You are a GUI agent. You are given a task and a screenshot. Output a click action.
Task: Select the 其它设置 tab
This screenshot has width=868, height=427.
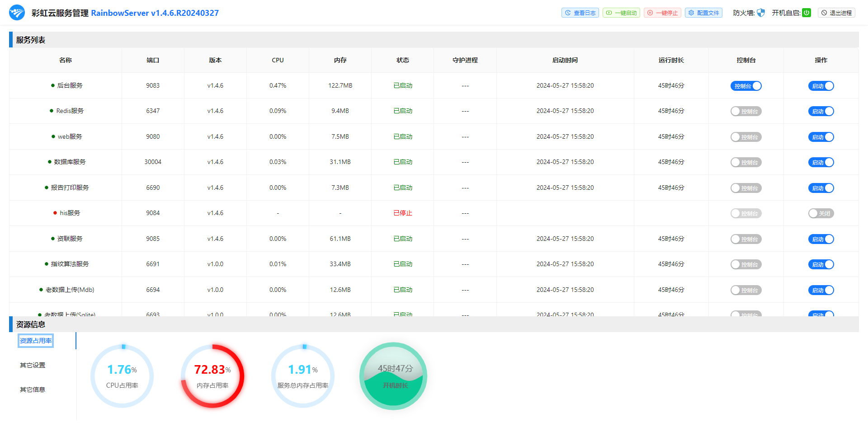[33, 365]
